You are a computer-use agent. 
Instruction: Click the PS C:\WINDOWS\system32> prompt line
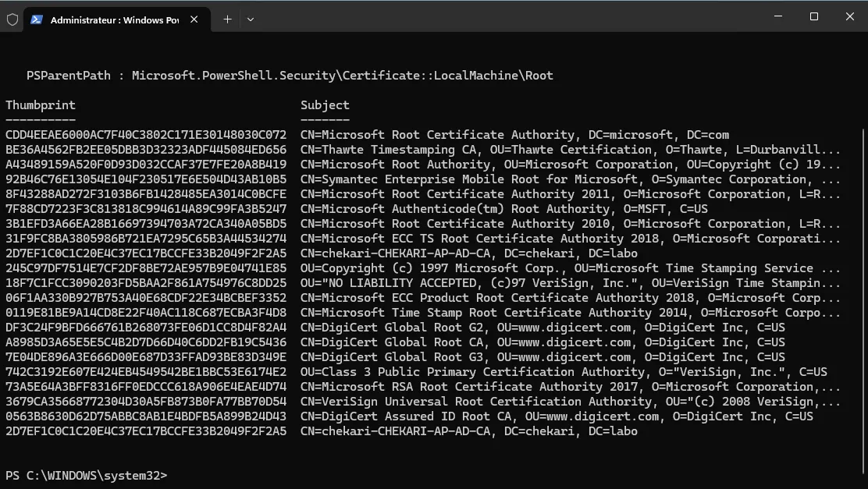pyautogui.click(x=86, y=476)
